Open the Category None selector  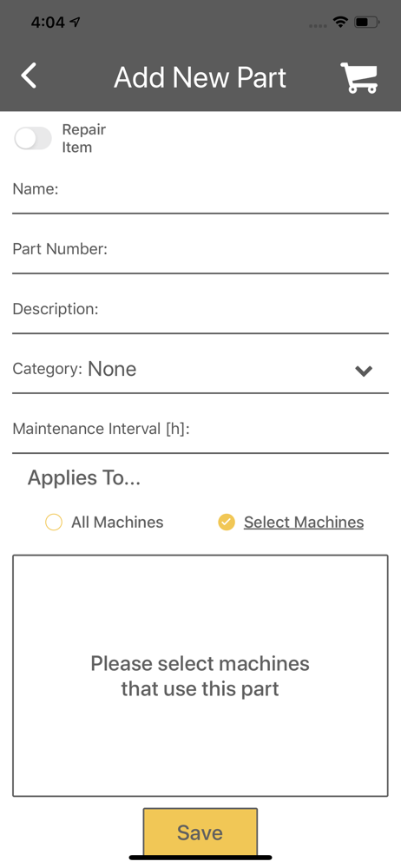click(x=200, y=370)
